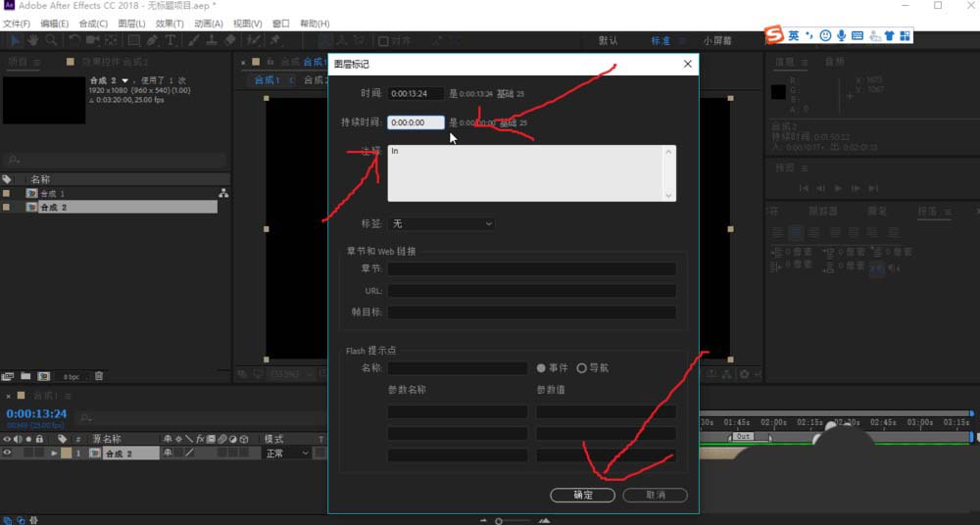This screenshot has width=980, height=525.
Task: Select the Rectangle shape tool
Action: pos(133,40)
